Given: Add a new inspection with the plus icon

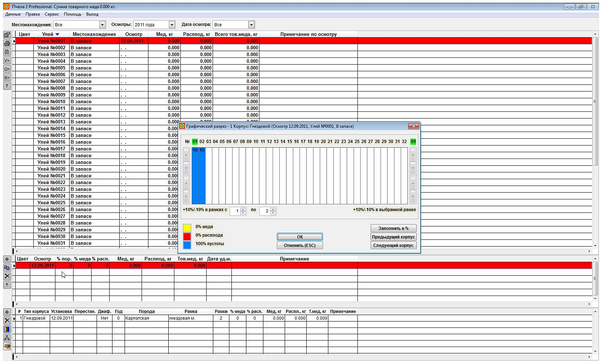Looking at the screenshot, I should [x=7, y=259].
